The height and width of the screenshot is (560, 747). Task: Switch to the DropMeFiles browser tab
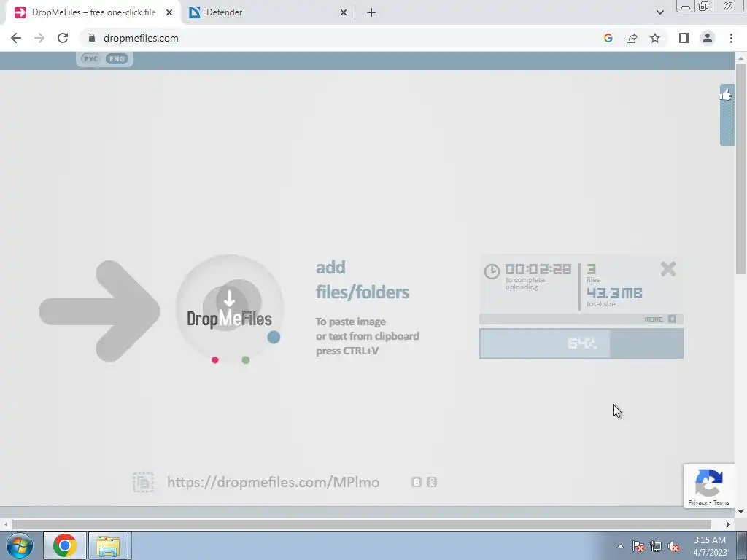click(93, 12)
